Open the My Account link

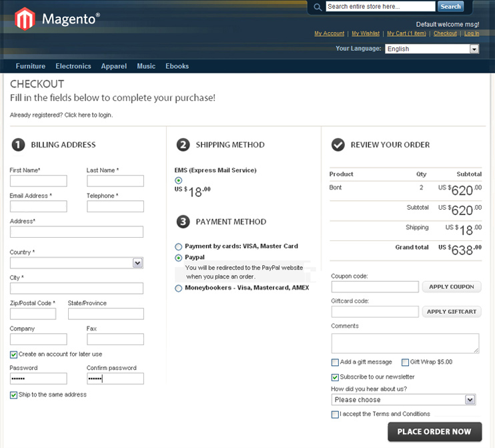(329, 33)
